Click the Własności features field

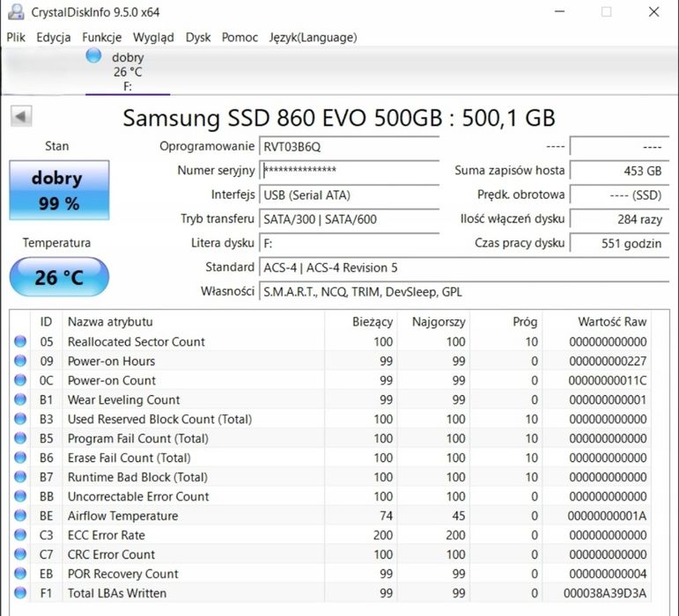(x=464, y=291)
